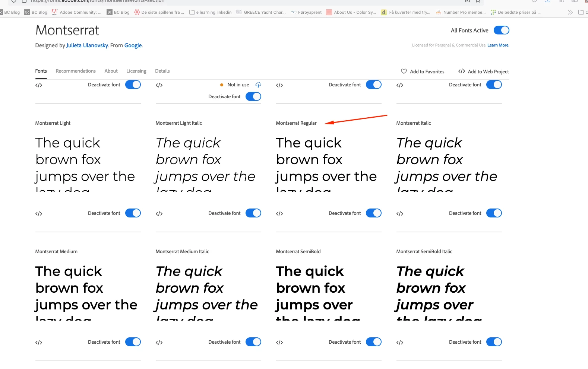This screenshot has height=369, width=588.
Task: Follow the Julieta Ulanovsky designer link
Action: [87, 45]
